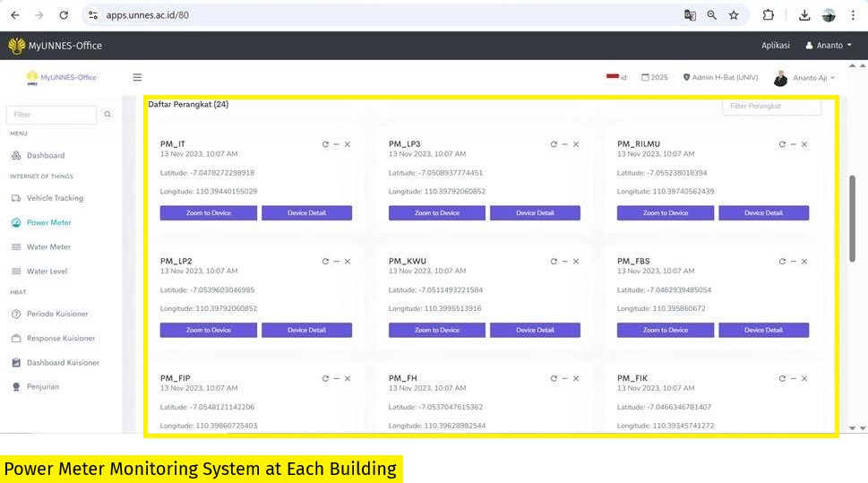
Task: Collapse the PM_FBS device card
Action: (794, 262)
